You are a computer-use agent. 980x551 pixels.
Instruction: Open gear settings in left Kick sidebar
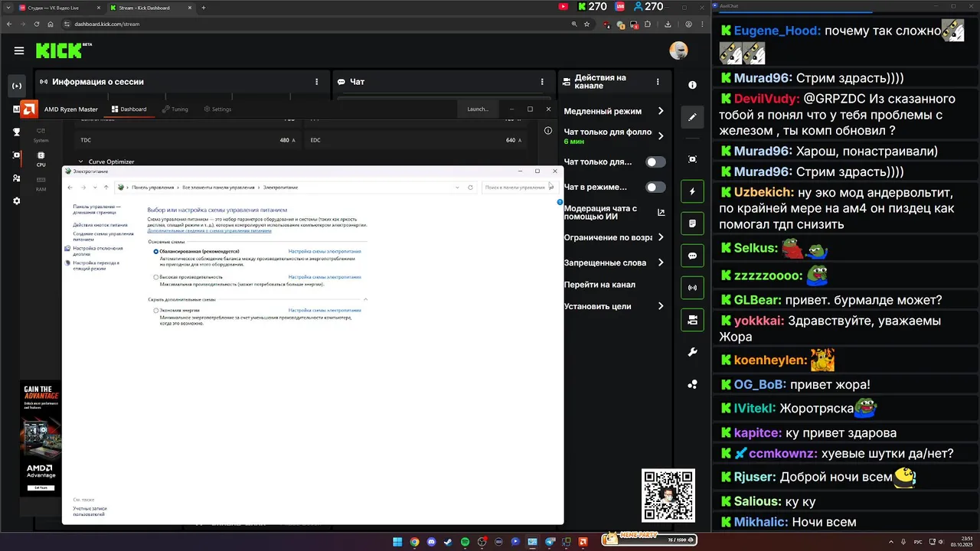pyautogui.click(x=16, y=201)
